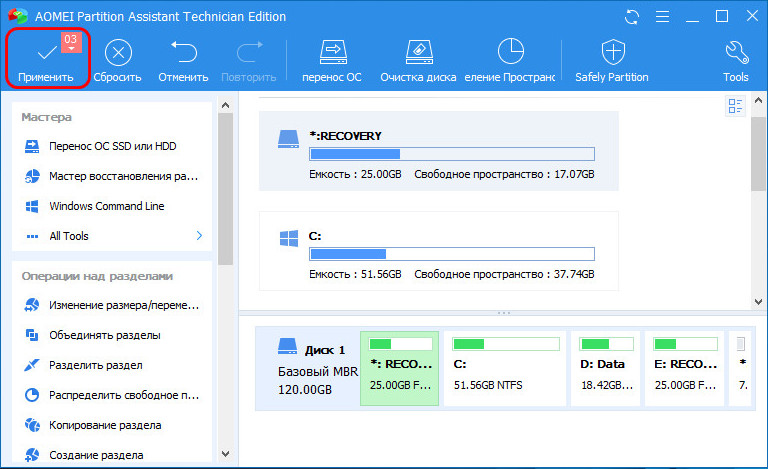The image size is (768, 469).
Task: Open the allocate free space clock-pie icon
Action: 510,51
